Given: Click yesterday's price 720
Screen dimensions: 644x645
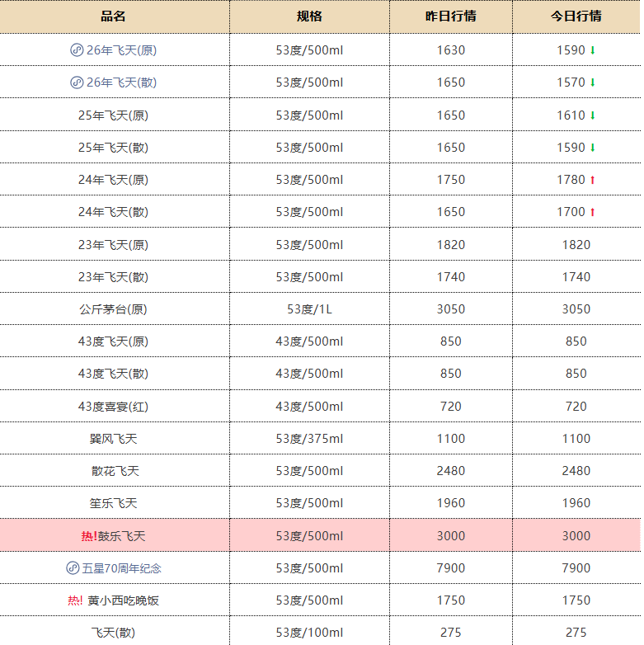Looking at the screenshot, I should pos(451,407).
